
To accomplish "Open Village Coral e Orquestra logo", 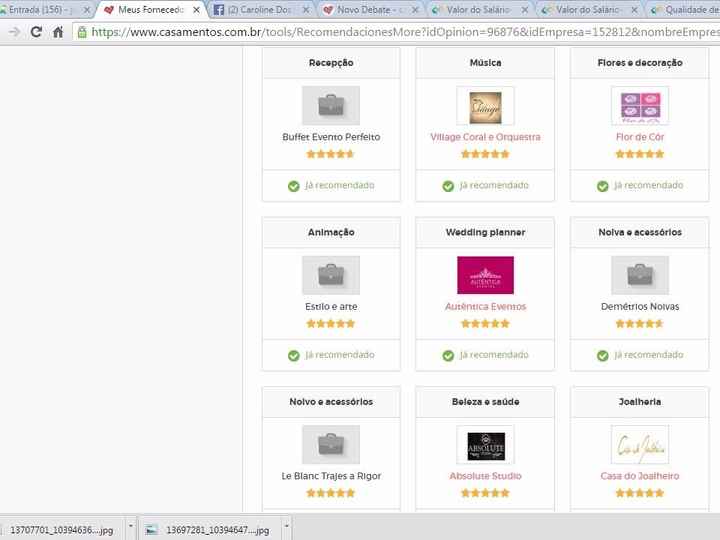I will pos(485,106).
